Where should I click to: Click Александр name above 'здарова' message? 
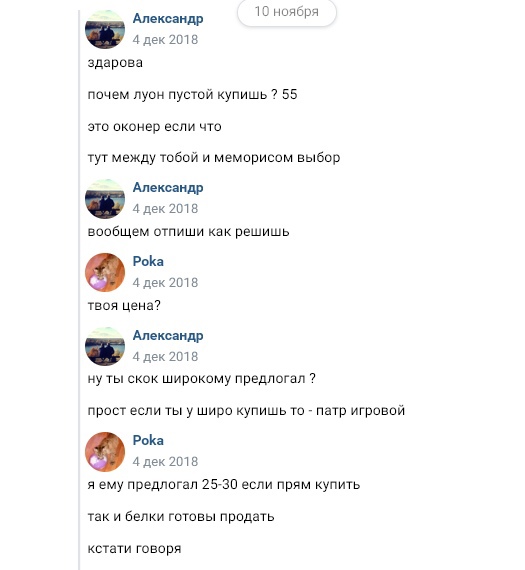pyautogui.click(x=168, y=19)
